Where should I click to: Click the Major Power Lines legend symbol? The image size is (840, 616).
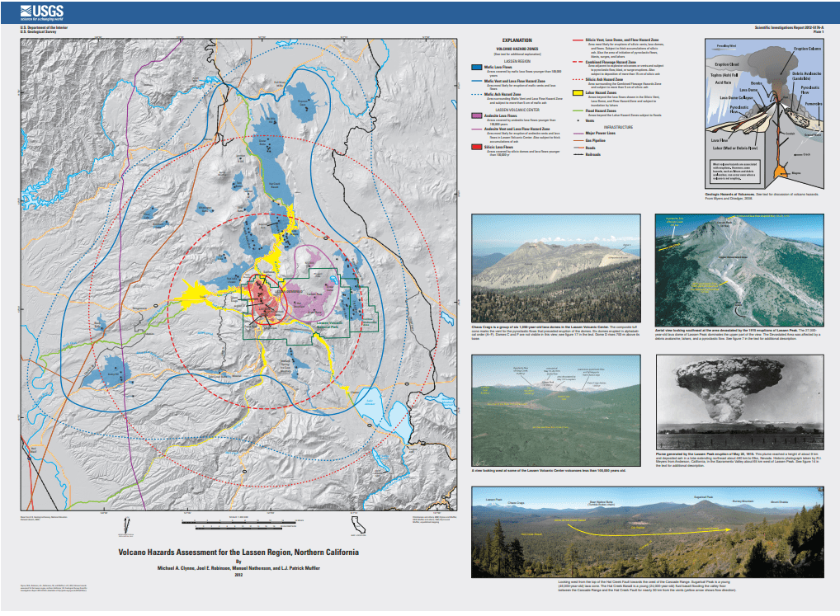(x=579, y=132)
